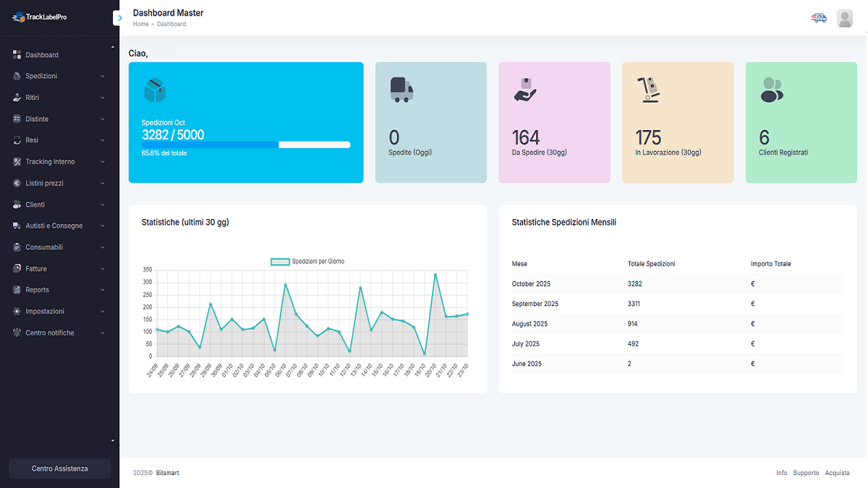Click the TrackLabelPro logo
Image resolution: width=868 pixels, height=488 pixels.
(x=40, y=17)
